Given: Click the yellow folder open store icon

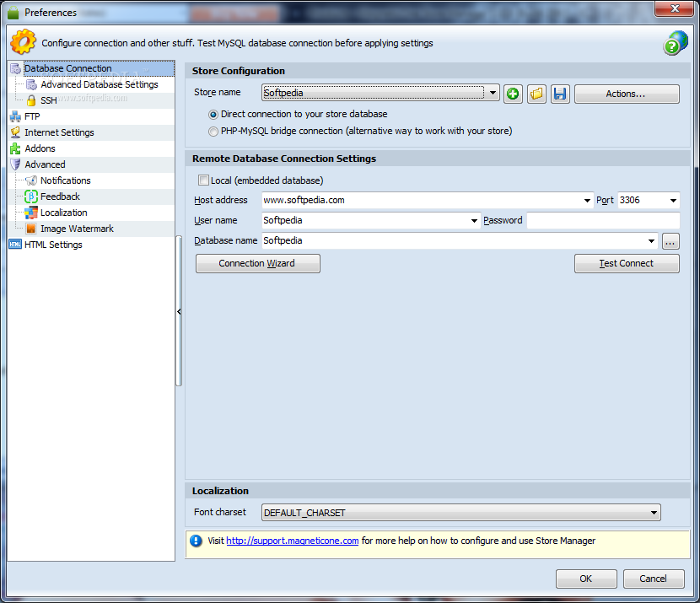Looking at the screenshot, I should 536,94.
